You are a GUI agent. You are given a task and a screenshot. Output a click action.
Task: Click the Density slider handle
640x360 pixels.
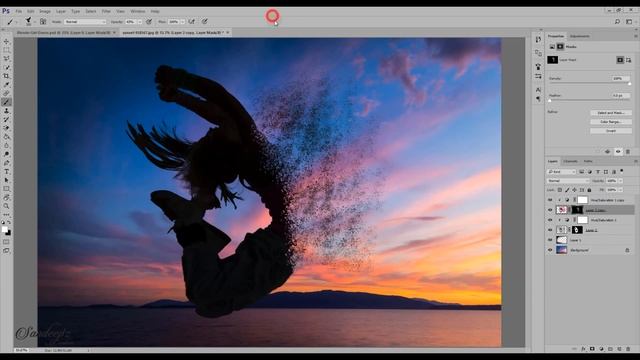[x=629, y=84]
